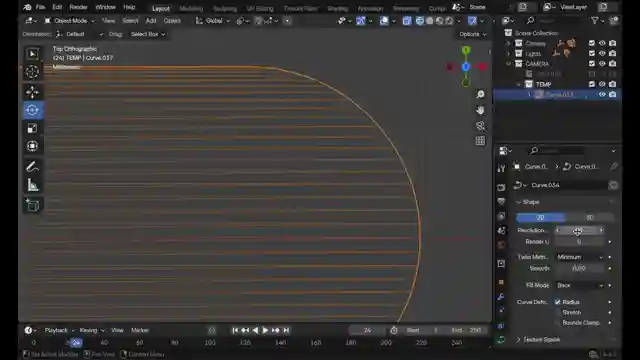Enable X-ray toggle in viewport header
Image resolution: width=640 pixels, height=360 pixels.
click(x=407, y=20)
